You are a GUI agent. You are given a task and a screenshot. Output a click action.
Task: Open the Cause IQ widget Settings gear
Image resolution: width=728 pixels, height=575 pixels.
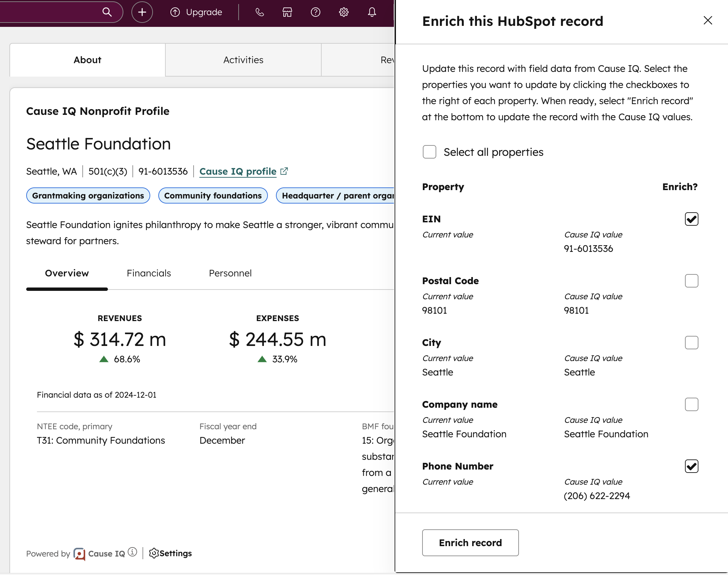(155, 554)
